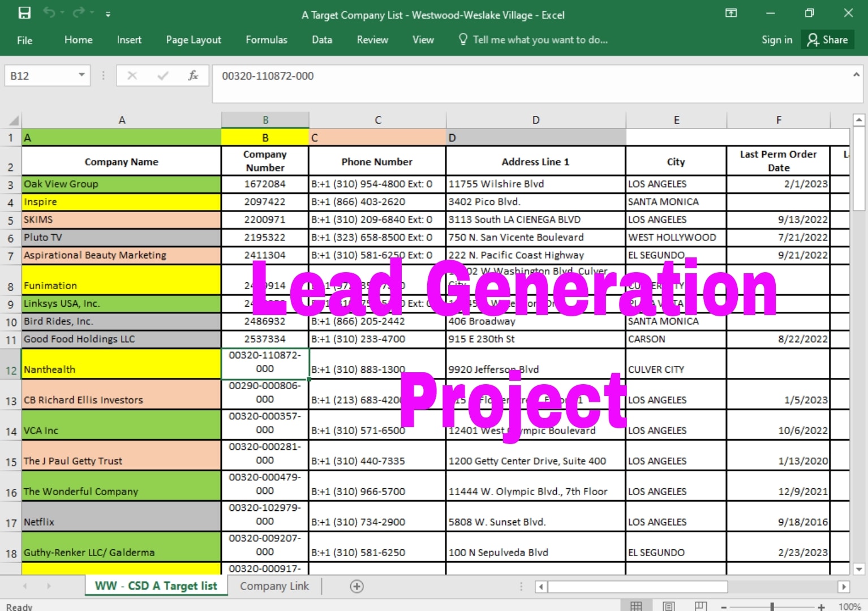868x611 pixels.
Task: Select the 1200 Getty Center Drive cell
Action: [x=536, y=455]
